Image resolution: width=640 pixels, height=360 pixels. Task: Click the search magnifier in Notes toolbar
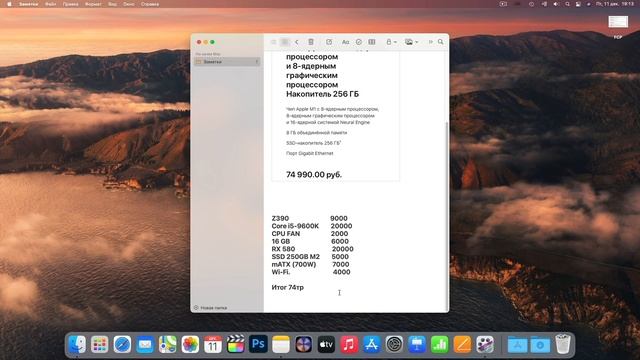click(440, 42)
